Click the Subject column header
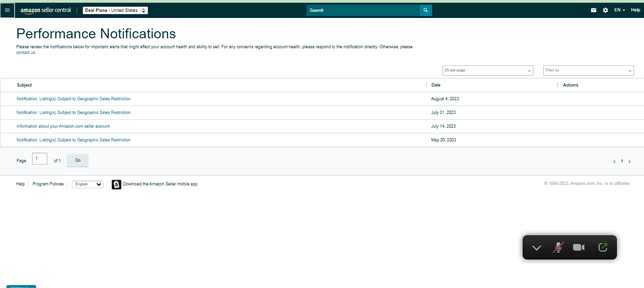The image size is (644, 288). point(24,85)
